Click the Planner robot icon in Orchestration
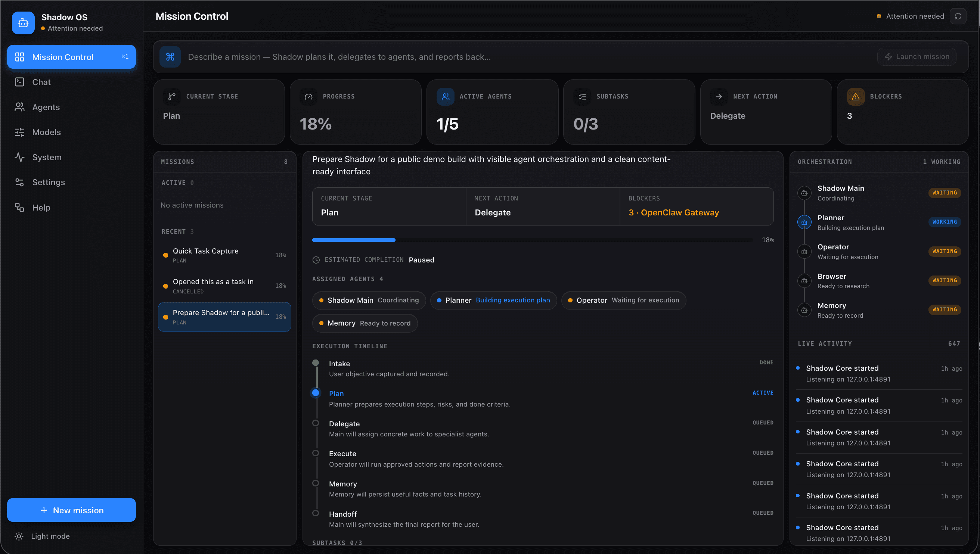The width and height of the screenshot is (980, 554). tap(804, 222)
